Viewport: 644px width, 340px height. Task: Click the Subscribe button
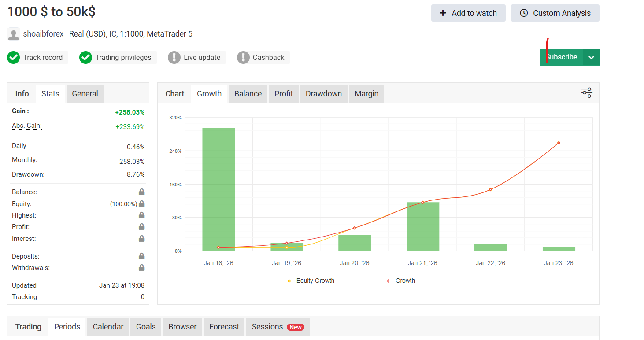pos(561,57)
